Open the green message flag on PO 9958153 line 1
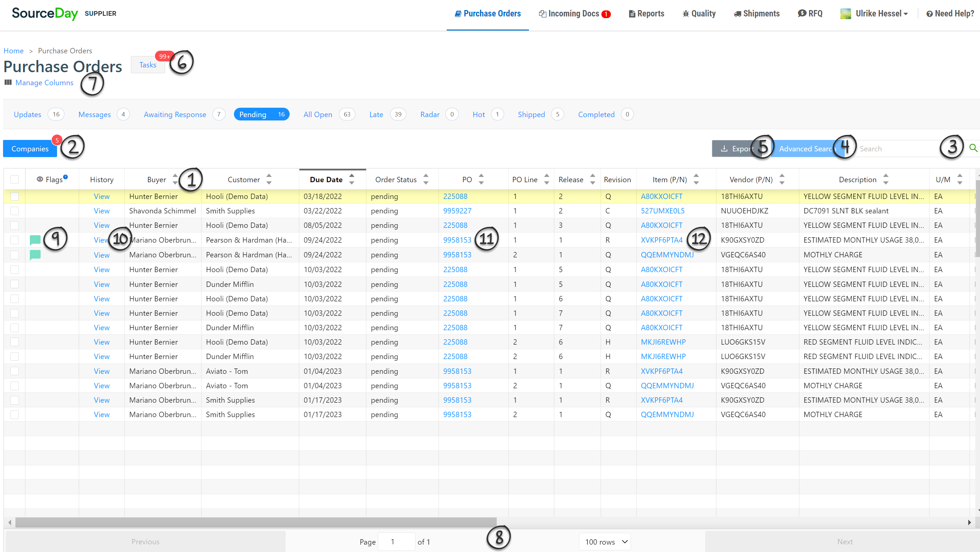The width and height of the screenshot is (980, 552). pyautogui.click(x=35, y=240)
